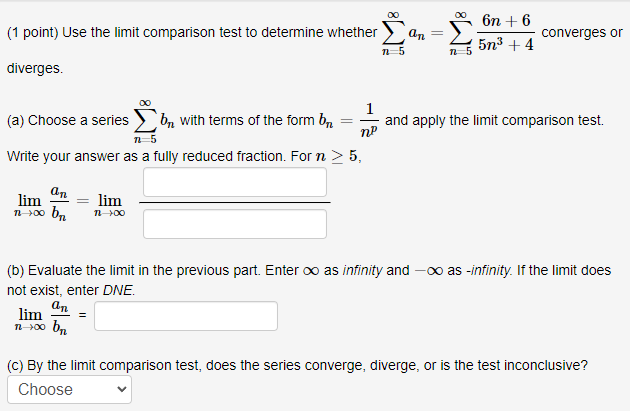Click the (1 point) label
This screenshot has height=411, width=630.
33,33
